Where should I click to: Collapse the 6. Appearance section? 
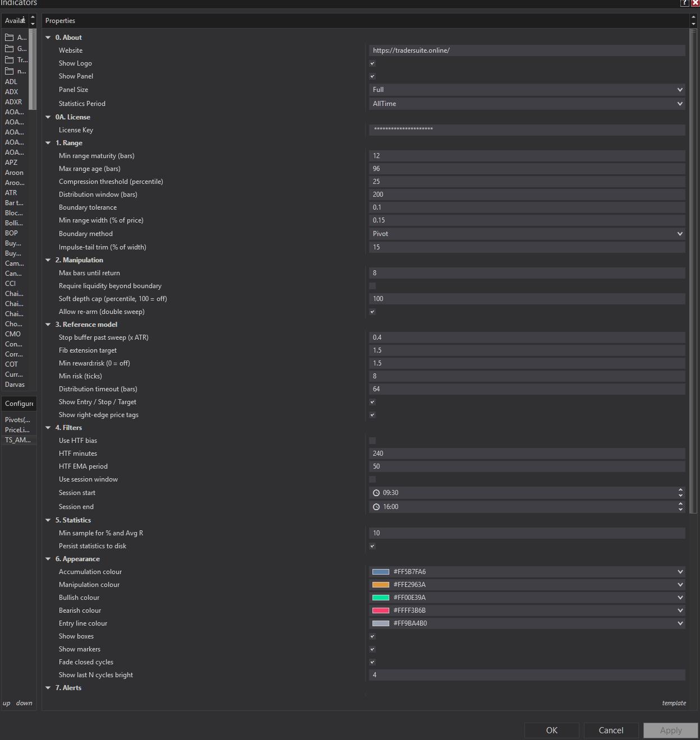(48, 559)
